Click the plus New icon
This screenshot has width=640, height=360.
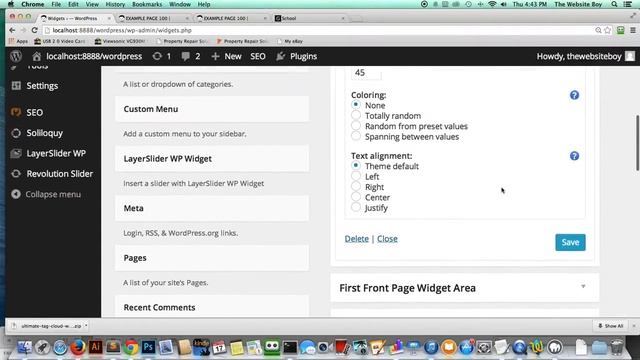click(215, 56)
